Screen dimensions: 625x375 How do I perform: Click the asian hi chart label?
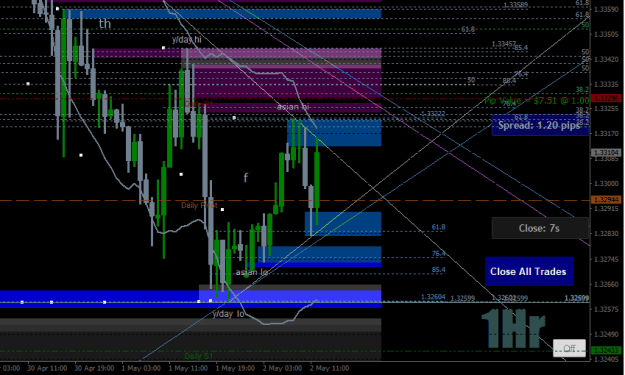coord(293,107)
